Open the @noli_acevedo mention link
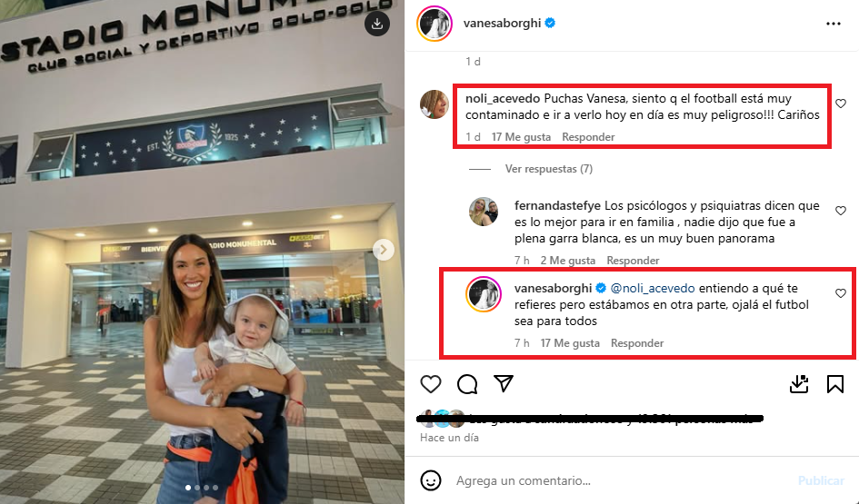 click(x=653, y=289)
